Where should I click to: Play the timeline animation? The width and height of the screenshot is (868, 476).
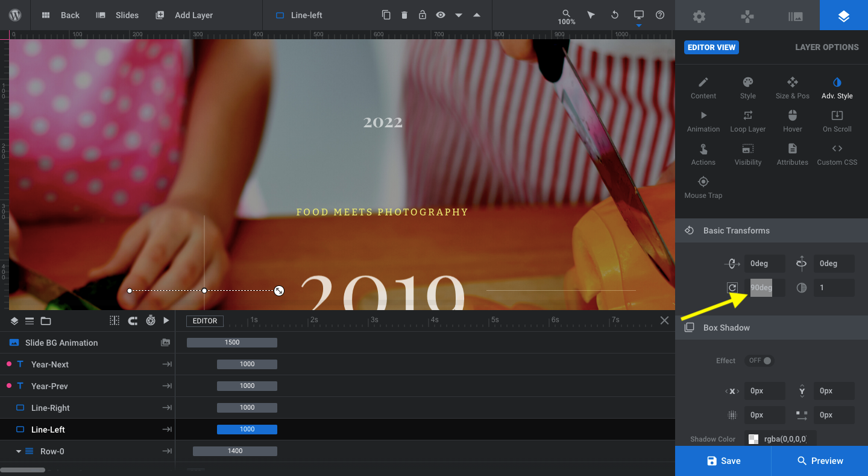coord(166,320)
